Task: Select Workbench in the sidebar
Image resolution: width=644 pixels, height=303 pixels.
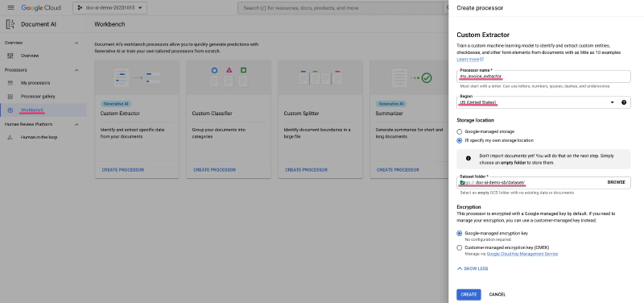Action: (43, 110)
